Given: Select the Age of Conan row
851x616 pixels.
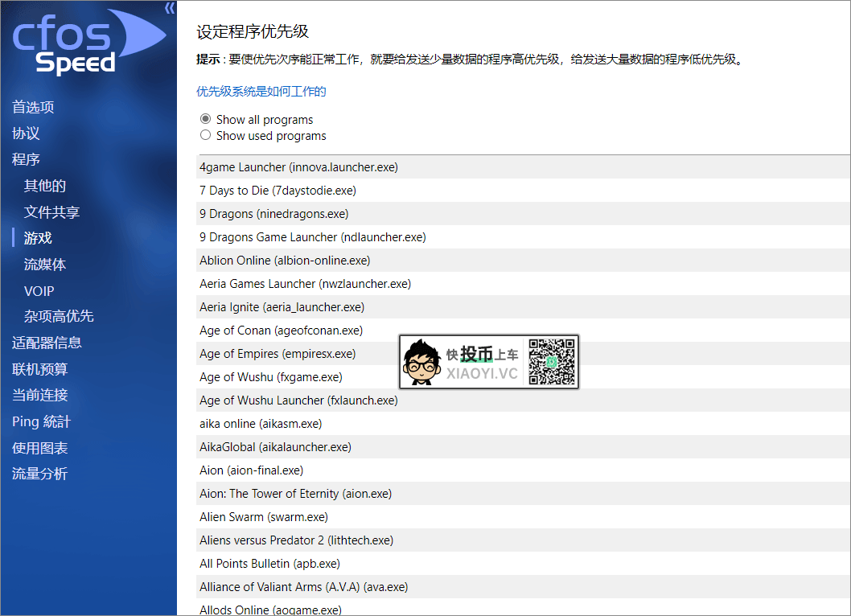Looking at the screenshot, I should click(523, 331).
